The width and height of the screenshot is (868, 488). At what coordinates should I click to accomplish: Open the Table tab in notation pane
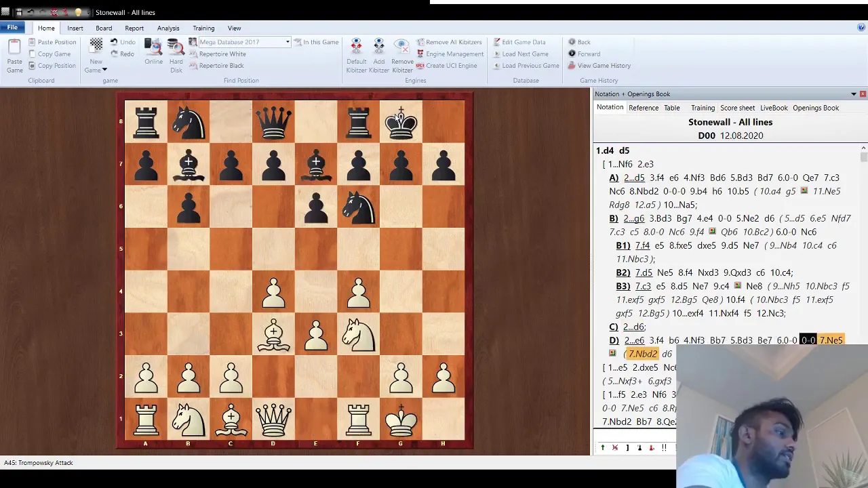672,108
